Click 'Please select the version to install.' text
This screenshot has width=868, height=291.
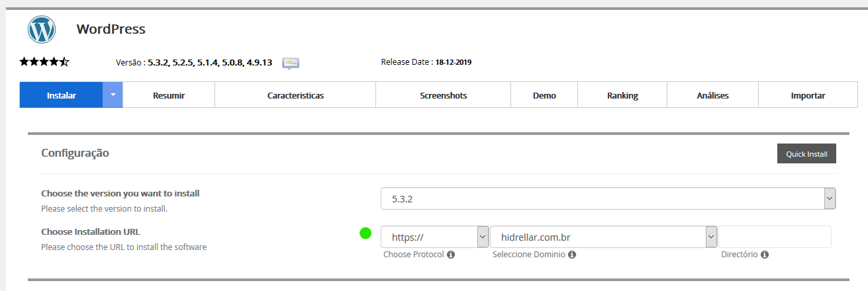(105, 208)
